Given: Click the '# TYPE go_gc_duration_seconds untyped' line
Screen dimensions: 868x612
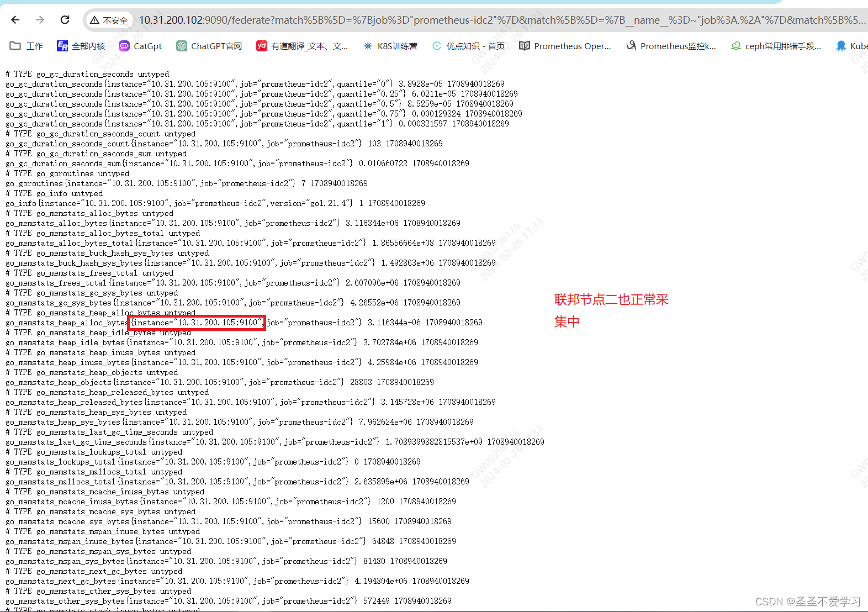Looking at the screenshot, I should point(87,74).
